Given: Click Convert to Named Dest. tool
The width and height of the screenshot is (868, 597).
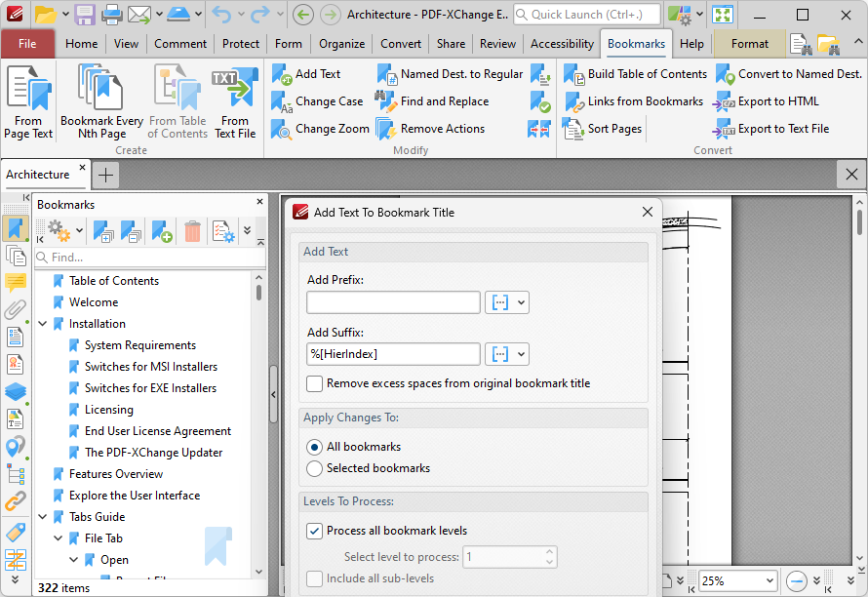Looking at the screenshot, I should [789, 74].
